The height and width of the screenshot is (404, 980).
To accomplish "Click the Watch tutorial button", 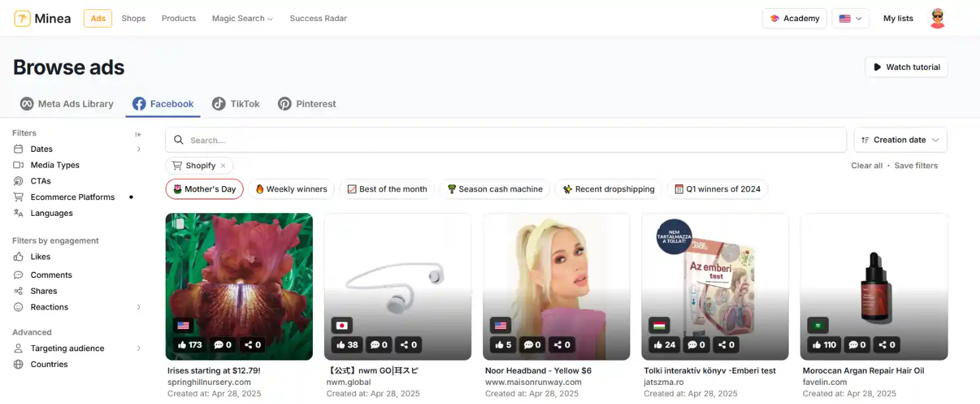I will (906, 67).
